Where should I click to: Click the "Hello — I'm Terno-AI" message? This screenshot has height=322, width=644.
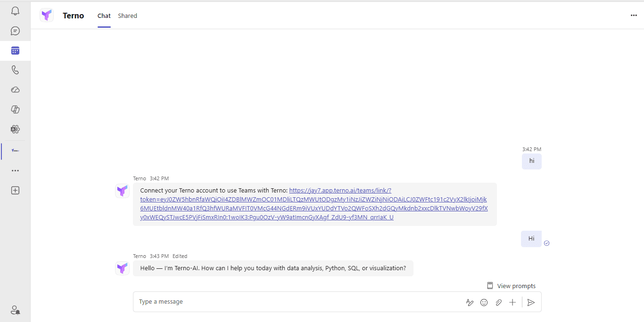tap(273, 268)
